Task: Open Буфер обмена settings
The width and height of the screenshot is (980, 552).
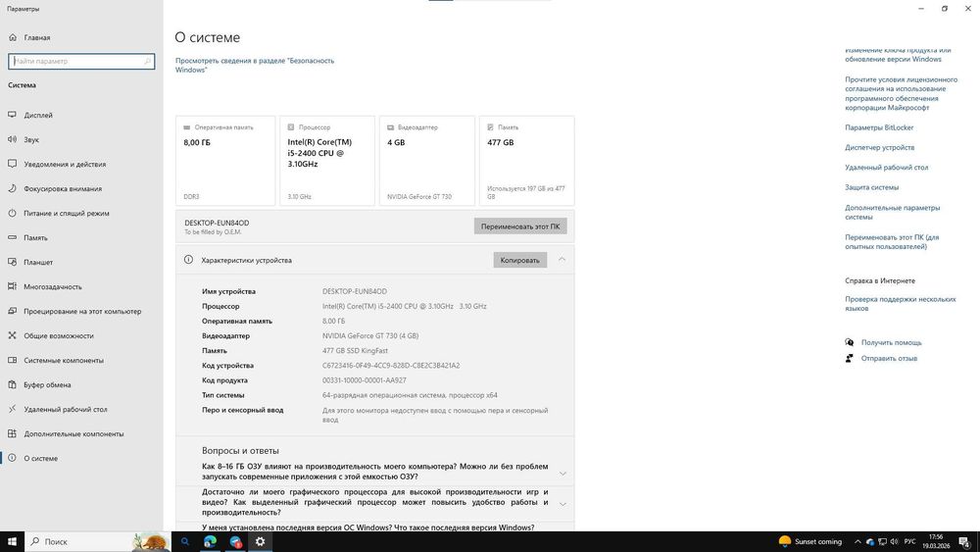Action: pyautogui.click(x=81, y=384)
